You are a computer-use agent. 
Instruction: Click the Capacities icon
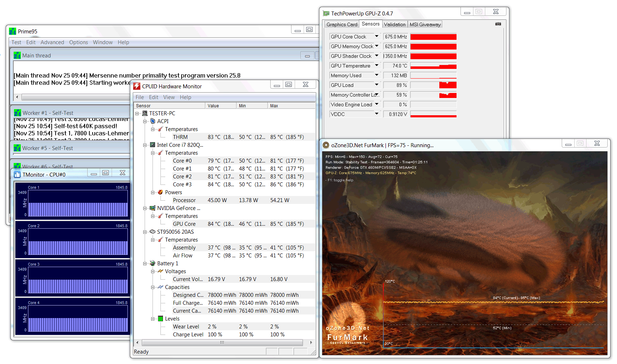coord(160,287)
